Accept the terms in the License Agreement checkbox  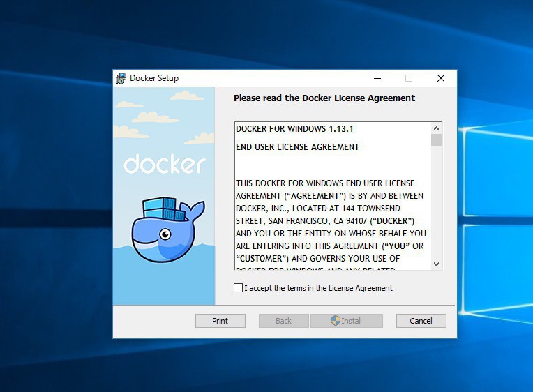click(239, 288)
